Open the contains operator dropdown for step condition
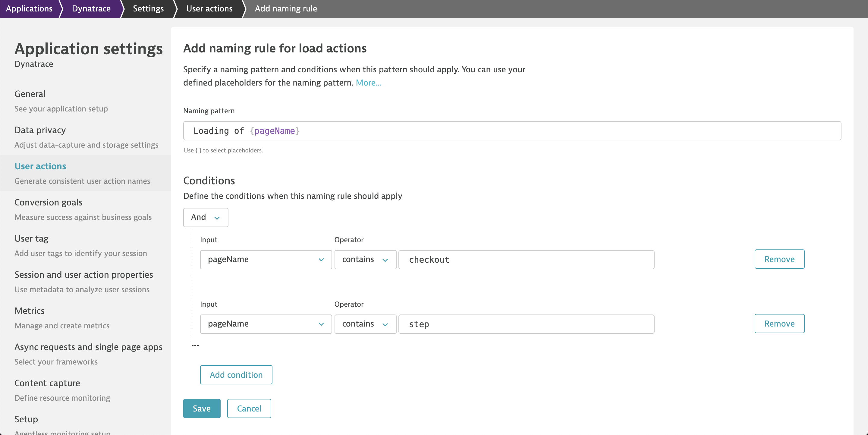Viewport: 868px width, 435px height. (365, 324)
